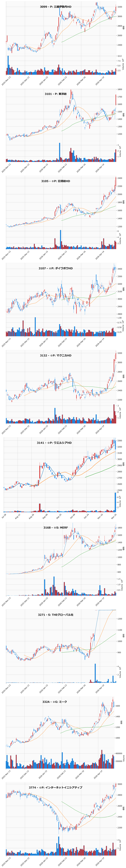
Task: Click the chart title 3271 - S: THEグローバル社
Action: (56, 615)
